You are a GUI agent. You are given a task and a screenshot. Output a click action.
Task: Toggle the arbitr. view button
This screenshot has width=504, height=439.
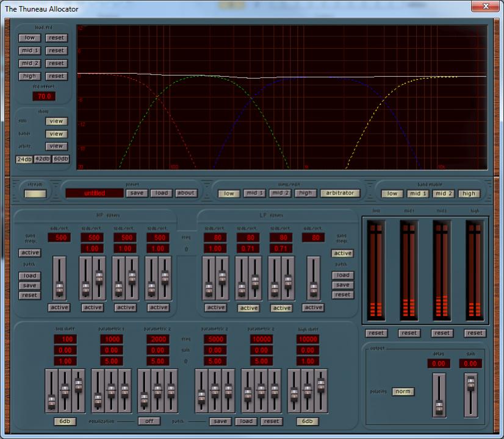coord(56,146)
